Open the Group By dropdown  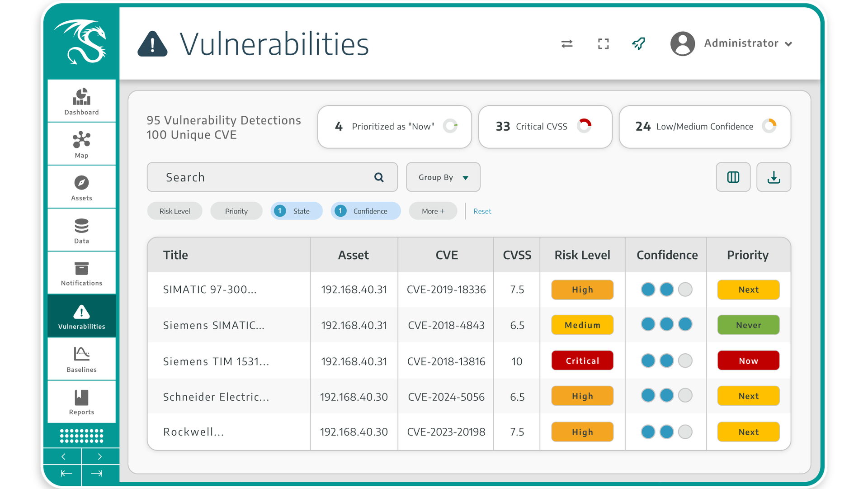(443, 177)
